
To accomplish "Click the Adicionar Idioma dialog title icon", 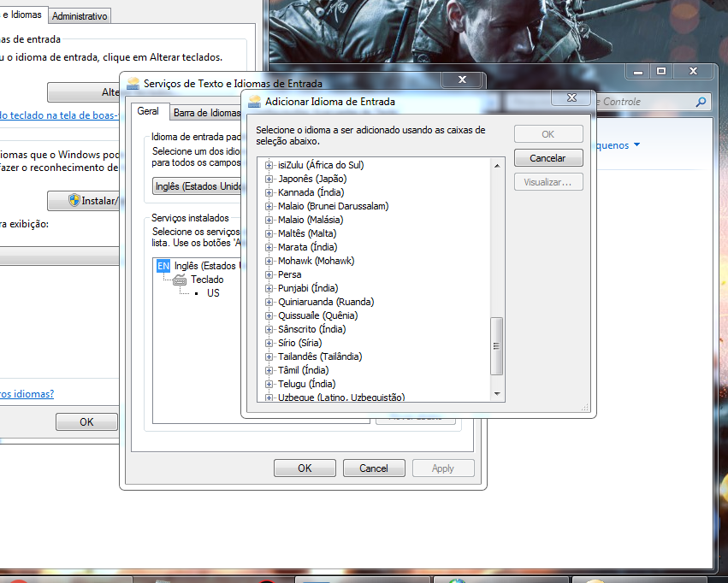I will pos(254,102).
